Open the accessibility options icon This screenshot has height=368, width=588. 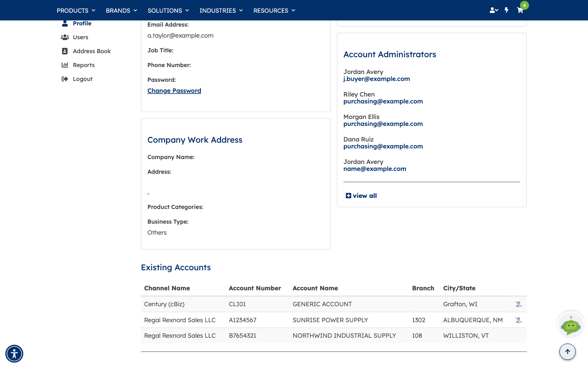(14, 354)
